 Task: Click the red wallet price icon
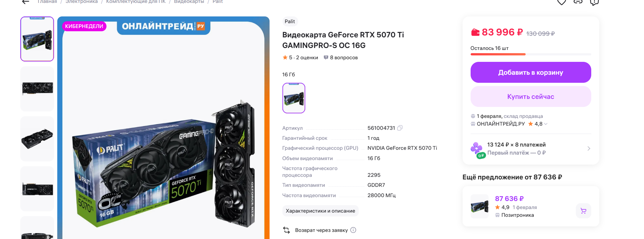click(475, 32)
